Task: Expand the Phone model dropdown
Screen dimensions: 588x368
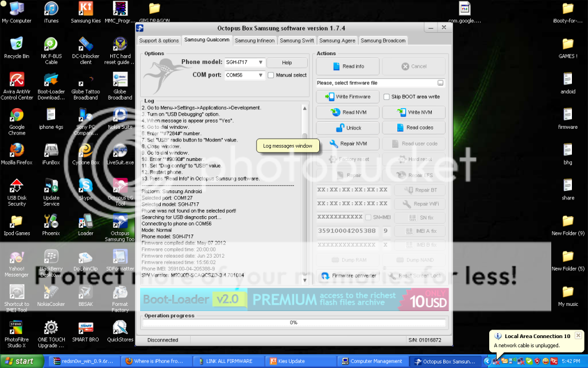Action: 260,62
